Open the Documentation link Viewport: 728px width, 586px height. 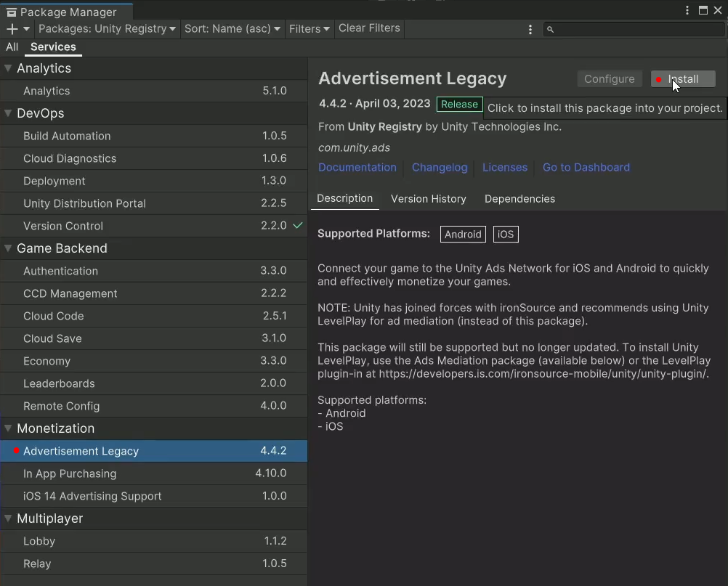click(x=357, y=168)
